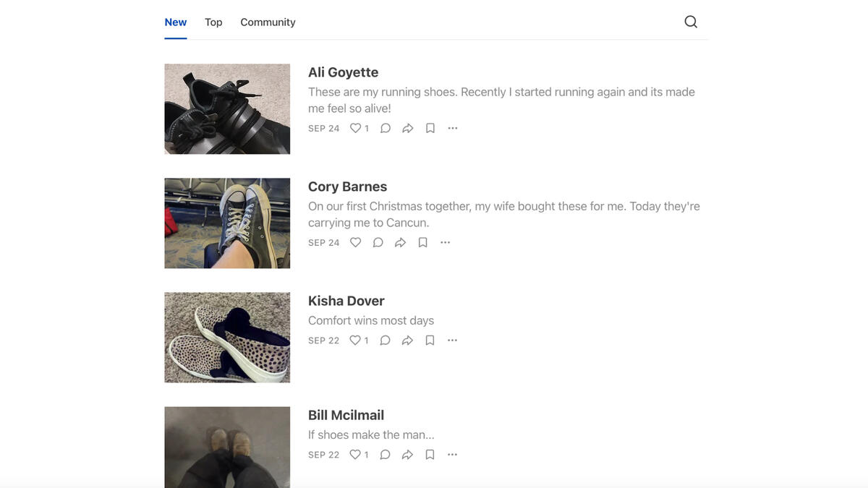Share Kisha Dover's leopard shoes post
This screenshot has height=488, width=868.
408,340
